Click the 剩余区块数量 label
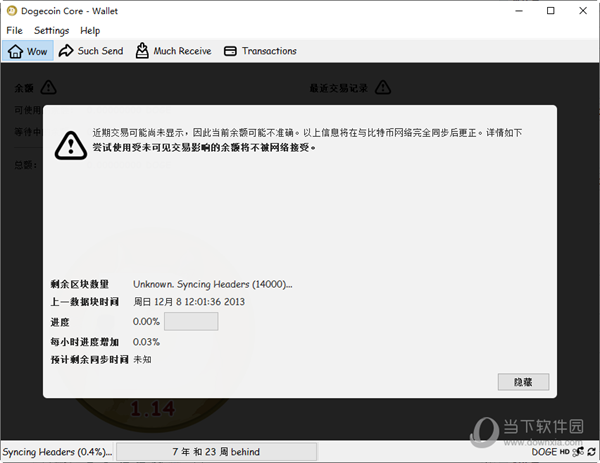The width and height of the screenshot is (600, 463). (80, 284)
